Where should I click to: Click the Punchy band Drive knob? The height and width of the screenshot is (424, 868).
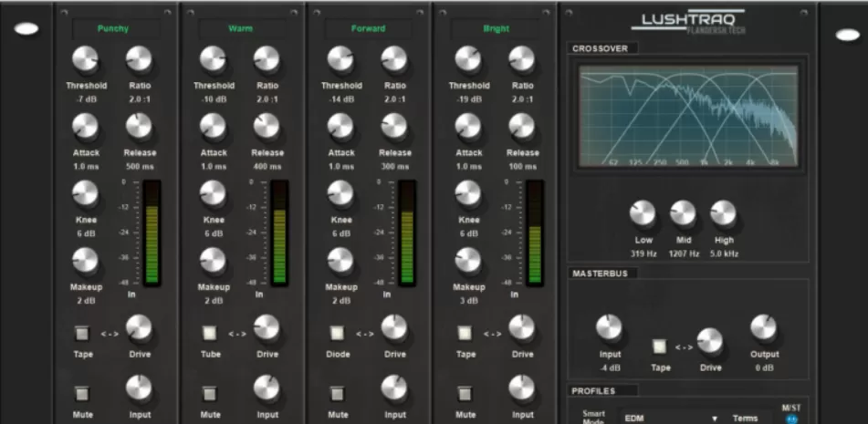coord(139,328)
